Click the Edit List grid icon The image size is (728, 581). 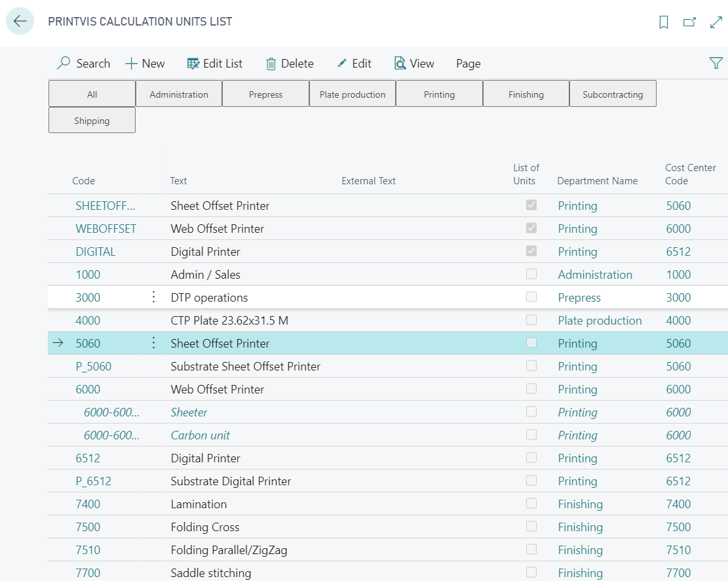tap(193, 64)
